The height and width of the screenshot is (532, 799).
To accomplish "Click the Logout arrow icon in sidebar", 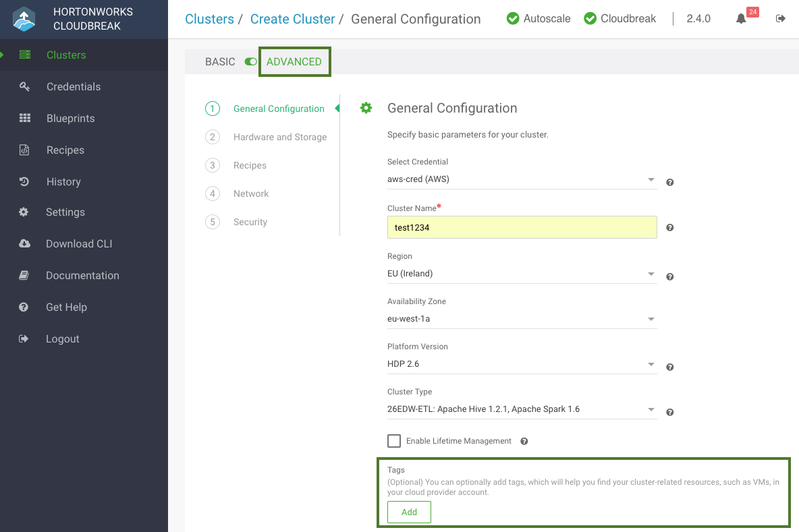I will point(24,338).
